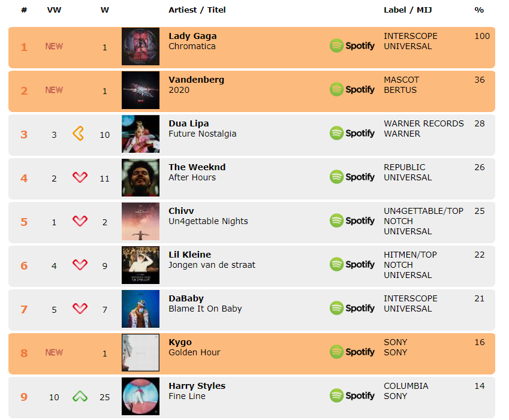The height and width of the screenshot is (420, 509).
Task: Open the After Hours album cover thumbnail
Action: 140,177
